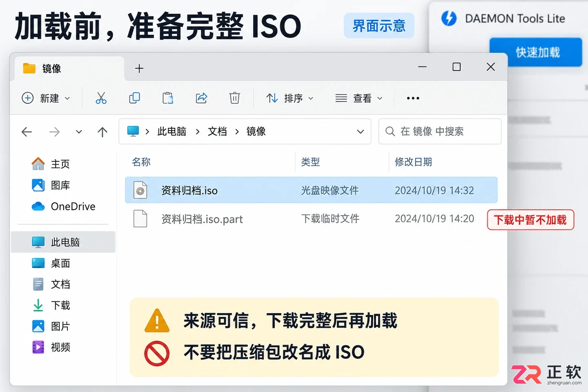The width and height of the screenshot is (588, 392).
Task: Sort by the 类型 column header
Action: pos(310,162)
